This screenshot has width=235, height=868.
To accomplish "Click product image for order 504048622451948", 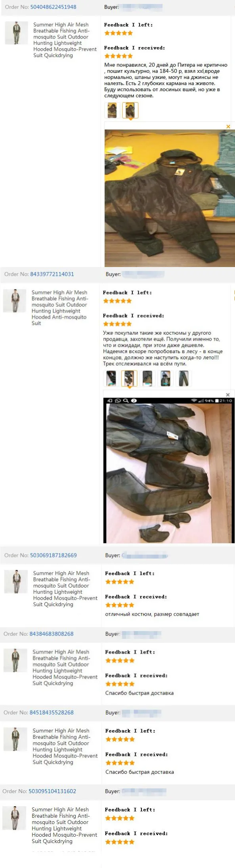I will (x=16, y=33).
